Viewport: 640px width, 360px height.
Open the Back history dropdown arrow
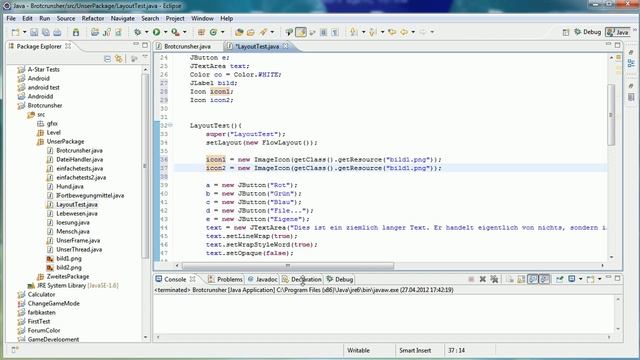click(413, 32)
